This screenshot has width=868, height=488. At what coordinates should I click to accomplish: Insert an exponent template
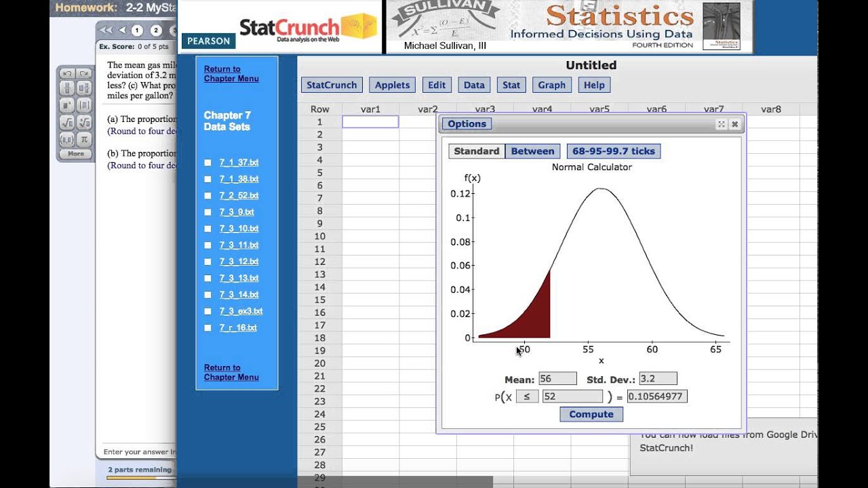coord(67,105)
